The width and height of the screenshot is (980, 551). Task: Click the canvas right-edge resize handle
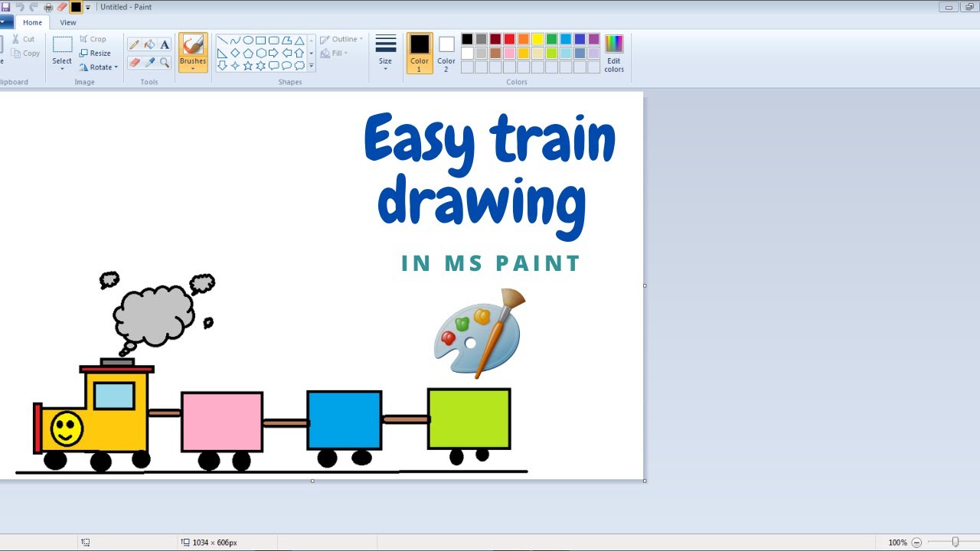click(645, 285)
